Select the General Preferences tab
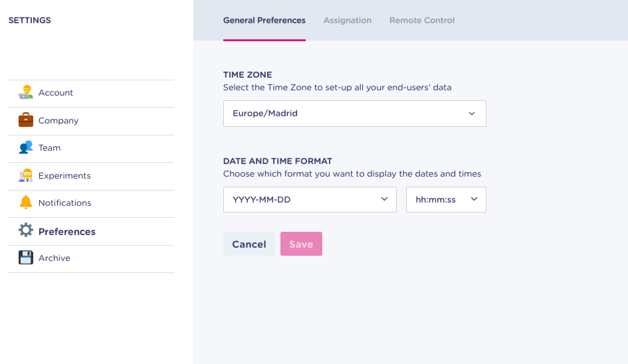628x364 pixels. 264,21
